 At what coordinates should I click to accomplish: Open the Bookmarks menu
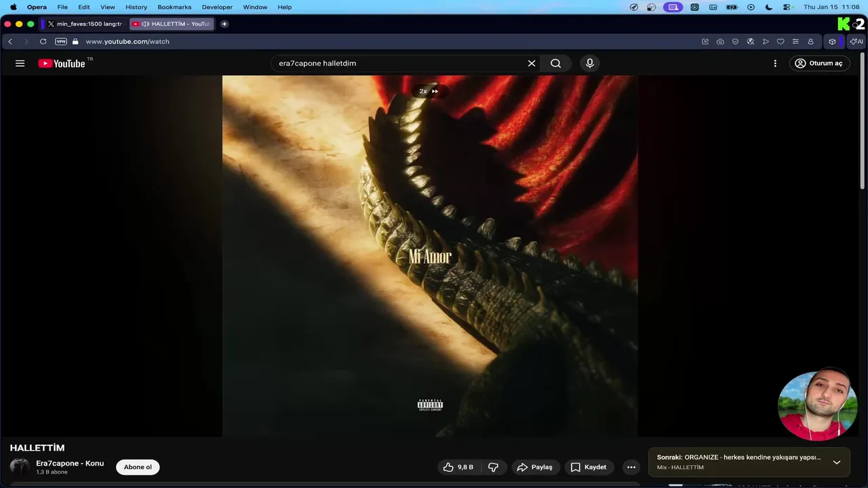174,7
